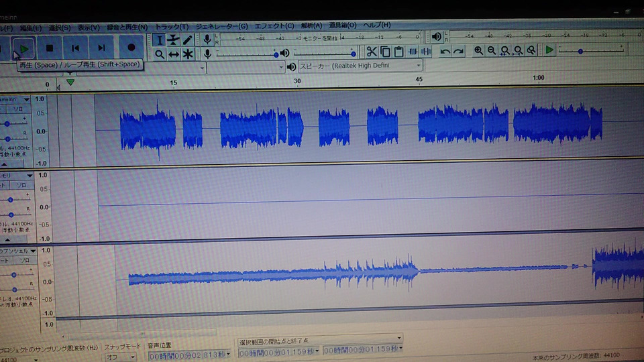Collapse the first track with up arrow
Screen dimensions: 644x362
4,165
